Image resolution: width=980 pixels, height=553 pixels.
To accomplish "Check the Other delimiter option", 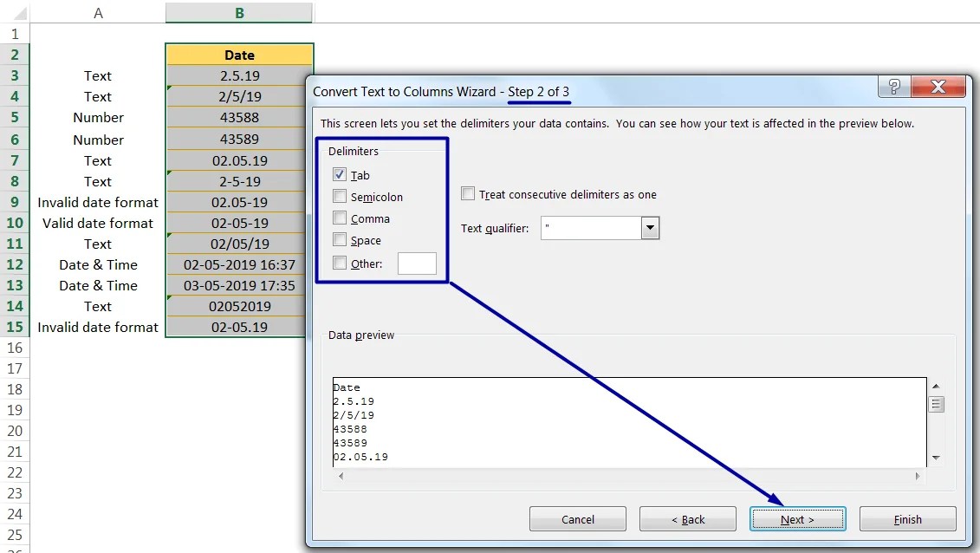I will point(340,263).
